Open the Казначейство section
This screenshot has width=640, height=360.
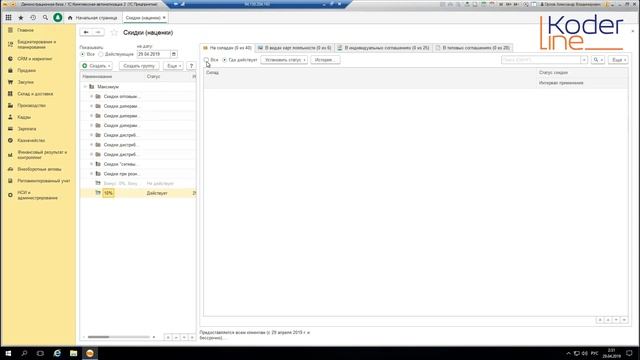31,140
